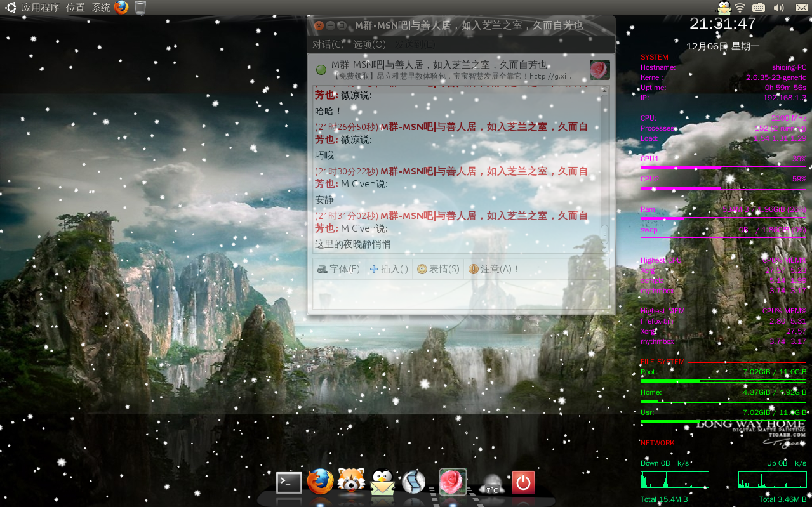Click the Ram usage bar

coord(723,218)
